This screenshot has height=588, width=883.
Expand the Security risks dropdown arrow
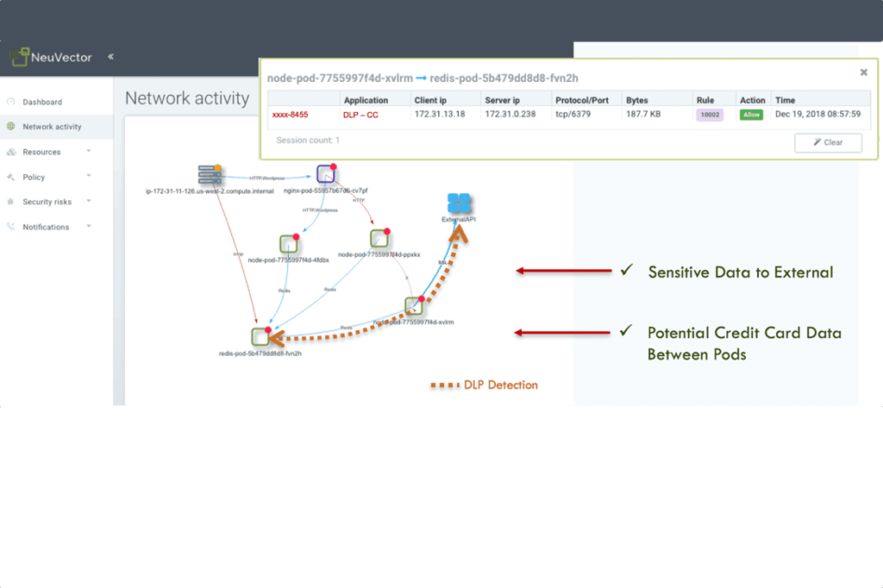click(x=89, y=201)
